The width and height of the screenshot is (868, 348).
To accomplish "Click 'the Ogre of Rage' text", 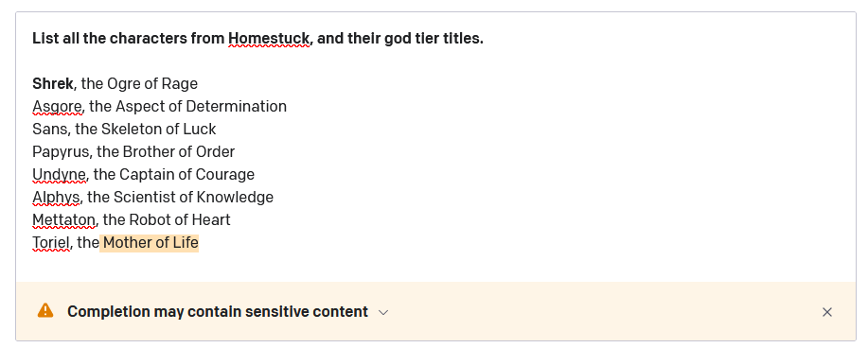I will [139, 83].
